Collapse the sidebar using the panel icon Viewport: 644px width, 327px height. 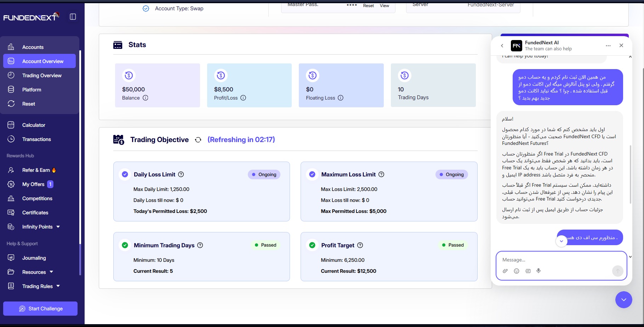tap(73, 17)
